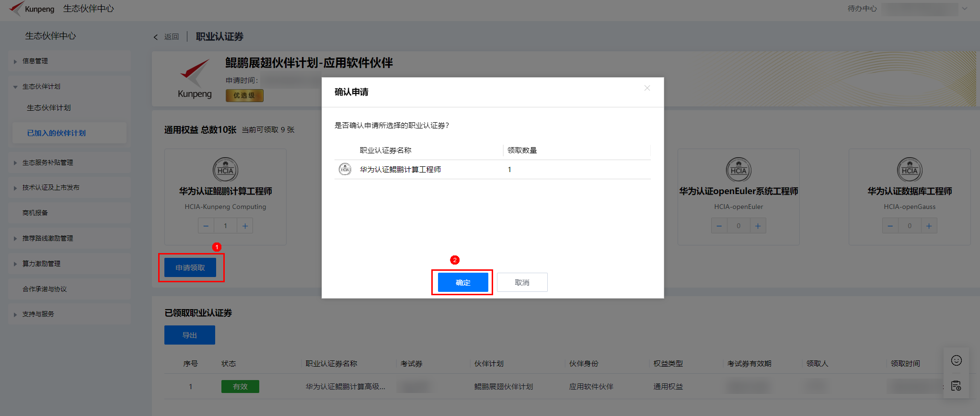Screen dimensions: 980x416
Task: Expand 支持与服务 menu
Action: point(69,314)
